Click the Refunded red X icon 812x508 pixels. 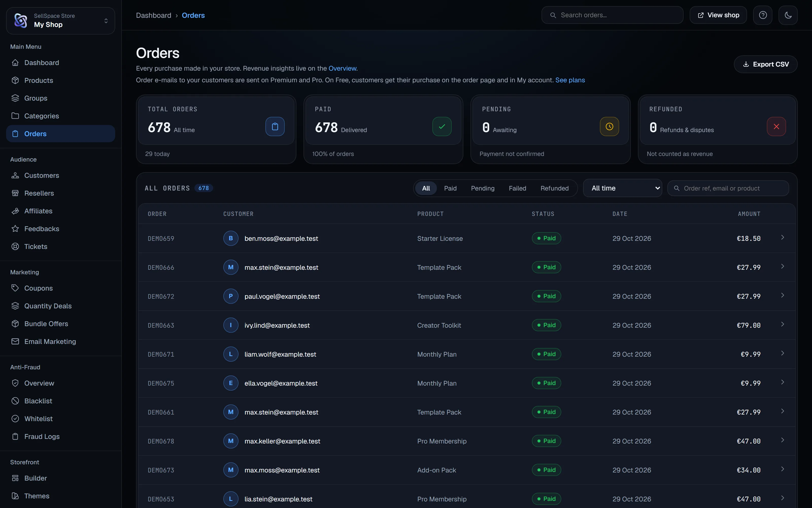[776, 127]
